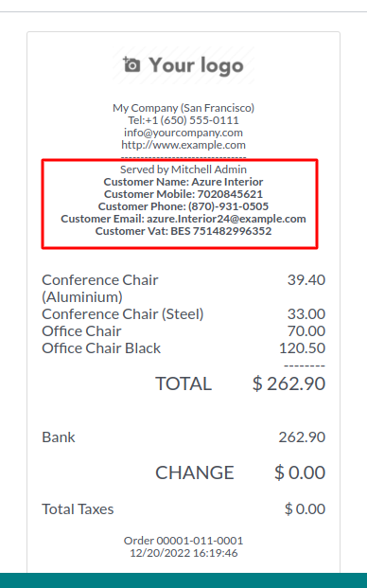
Task: Open the http://www.example.com website line
Action: (x=183, y=145)
